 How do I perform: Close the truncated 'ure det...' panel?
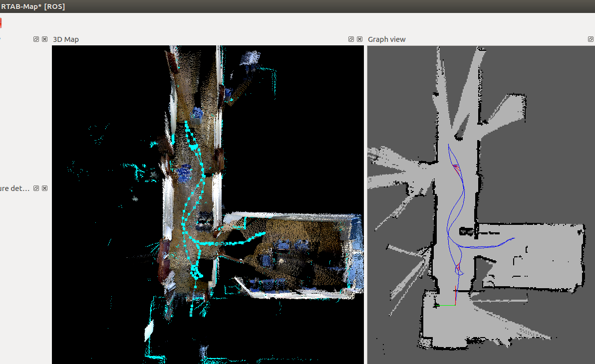tap(44, 188)
